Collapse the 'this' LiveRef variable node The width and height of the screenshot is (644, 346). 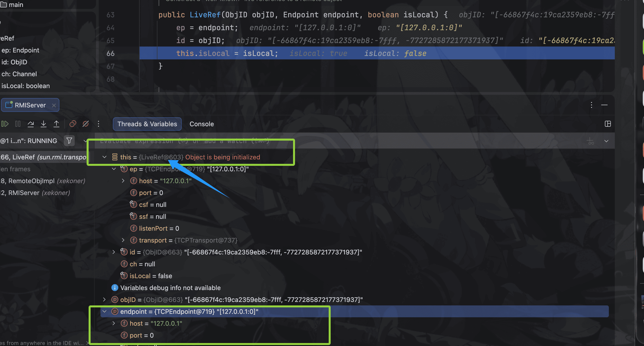pos(104,157)
